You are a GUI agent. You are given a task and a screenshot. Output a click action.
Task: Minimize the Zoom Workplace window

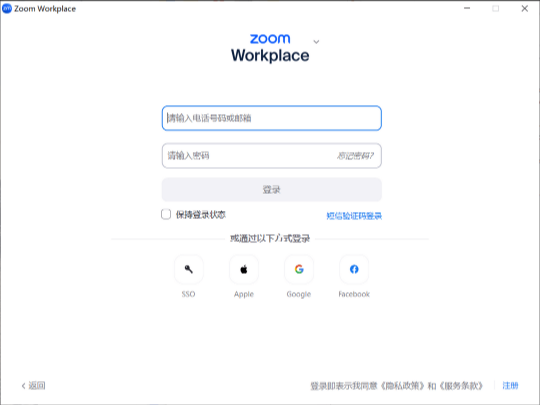click(467, 8)
